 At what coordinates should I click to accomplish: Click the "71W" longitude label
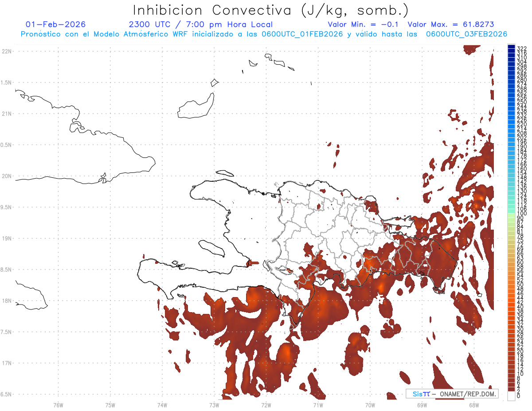coord(318,405)
